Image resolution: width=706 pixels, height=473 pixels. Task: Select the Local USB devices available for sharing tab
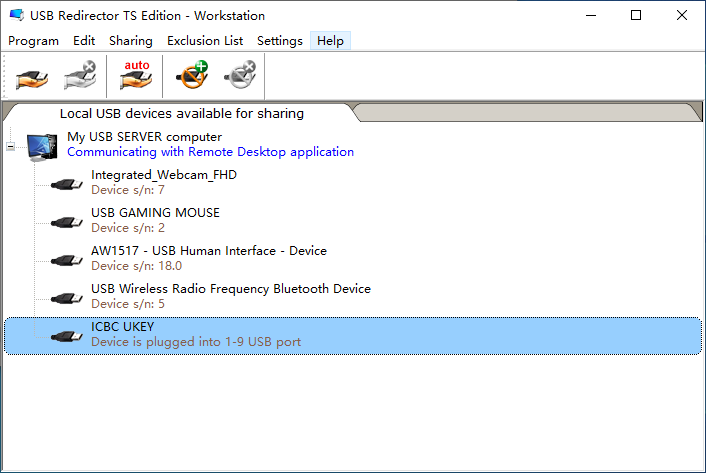[181, 113]
